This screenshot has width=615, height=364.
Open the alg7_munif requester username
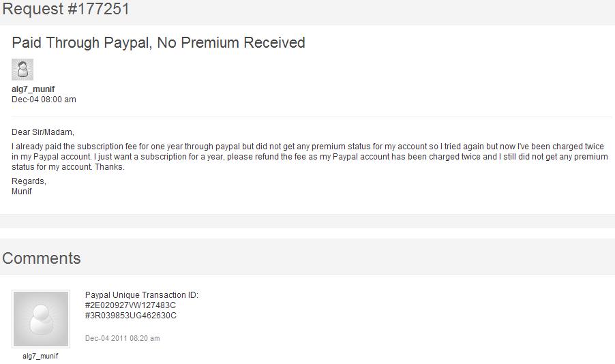tap(33, 89)
